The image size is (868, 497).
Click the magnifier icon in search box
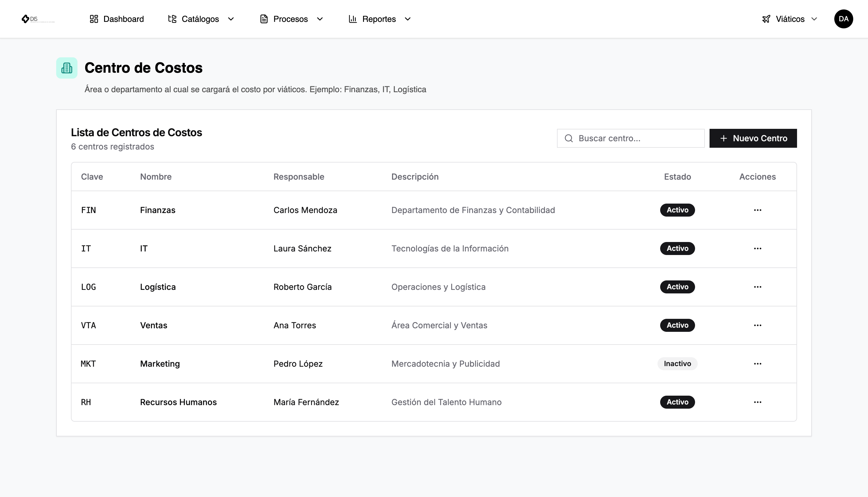click(569, 138)
